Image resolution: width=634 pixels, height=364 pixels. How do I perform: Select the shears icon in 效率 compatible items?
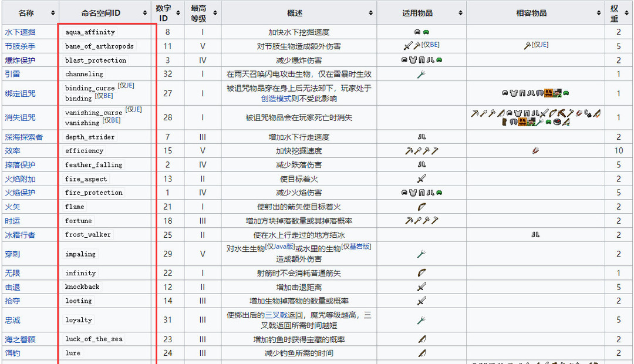(x=535, y=151)
